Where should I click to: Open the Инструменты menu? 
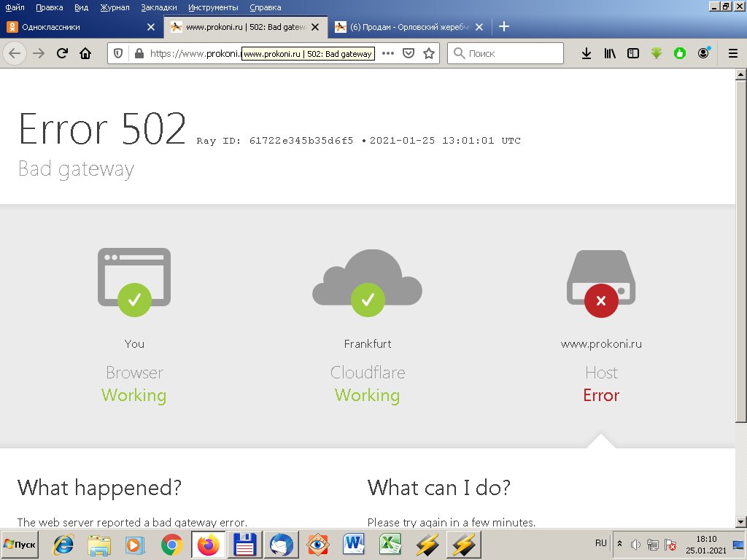pos(213,7)
